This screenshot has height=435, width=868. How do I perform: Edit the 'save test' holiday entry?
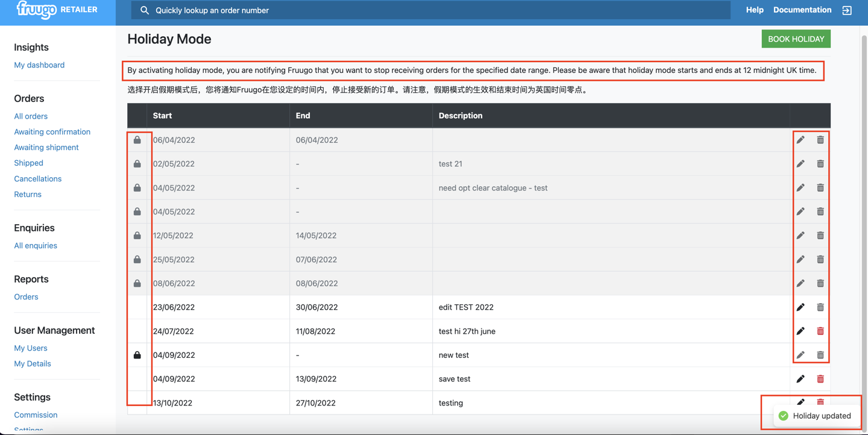coord(800,379)
